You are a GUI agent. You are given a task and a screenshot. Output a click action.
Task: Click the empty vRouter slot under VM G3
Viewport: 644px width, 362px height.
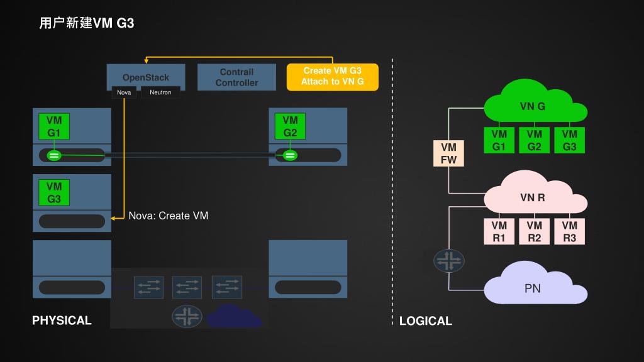(x=72, y=221)
